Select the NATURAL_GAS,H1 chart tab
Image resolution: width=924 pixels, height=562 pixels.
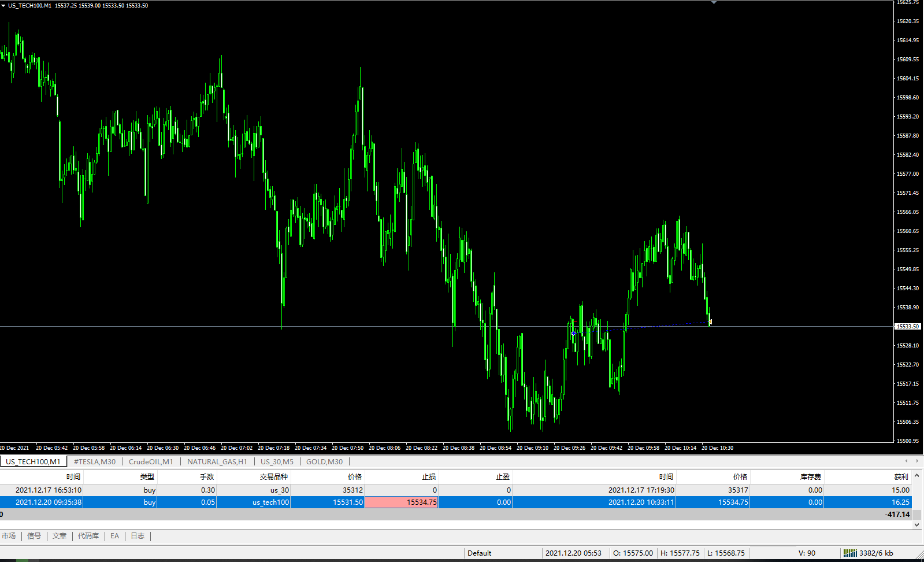[x=217, y=461]
